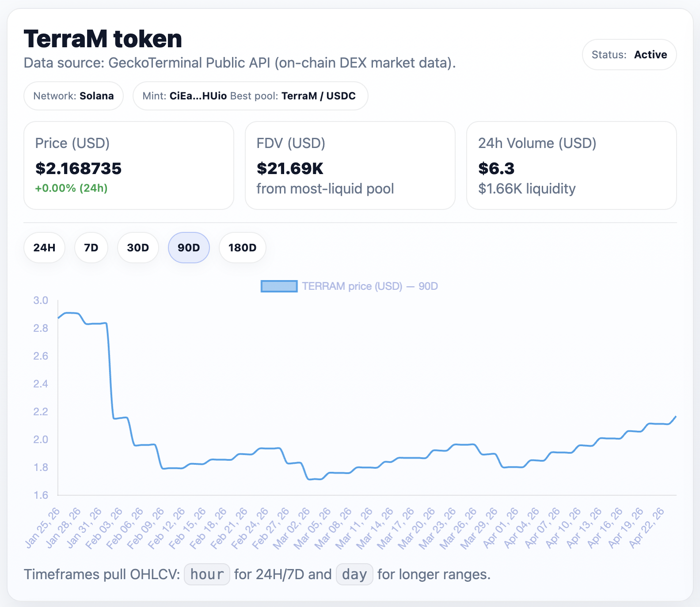Click the active 90D timeframe pill
Image resolution: width=700 pixels, height=607 pixels.
(189, 248)
